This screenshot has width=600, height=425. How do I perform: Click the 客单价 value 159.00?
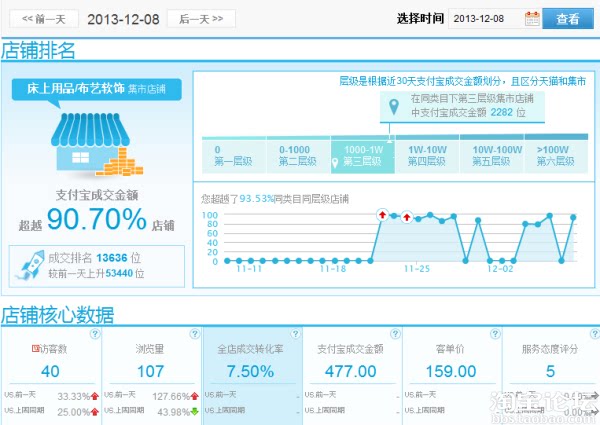pyautogui.click(x=451, y=371)
